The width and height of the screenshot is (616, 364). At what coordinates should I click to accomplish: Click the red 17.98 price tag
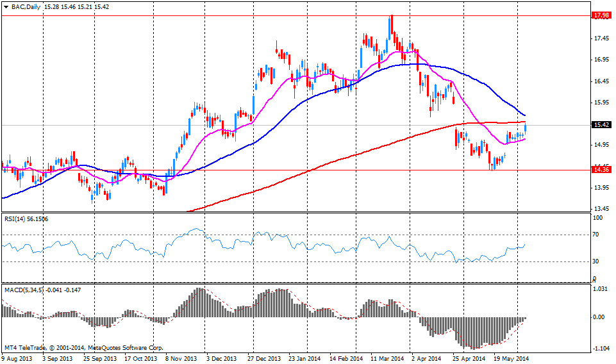pyautogui.click(x=600, y=15)
